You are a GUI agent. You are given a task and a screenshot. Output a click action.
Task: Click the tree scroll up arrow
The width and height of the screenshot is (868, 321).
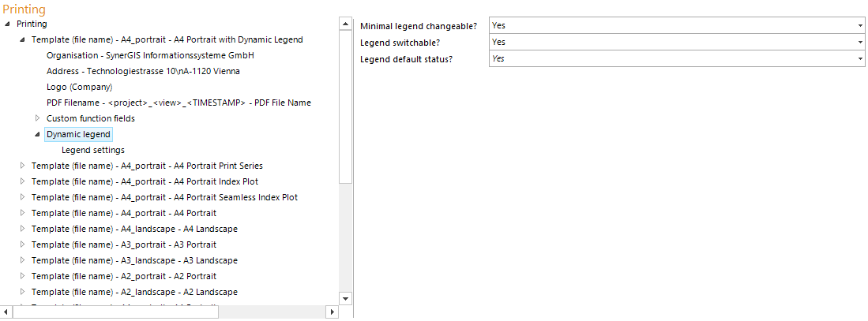tap(345, 24)
